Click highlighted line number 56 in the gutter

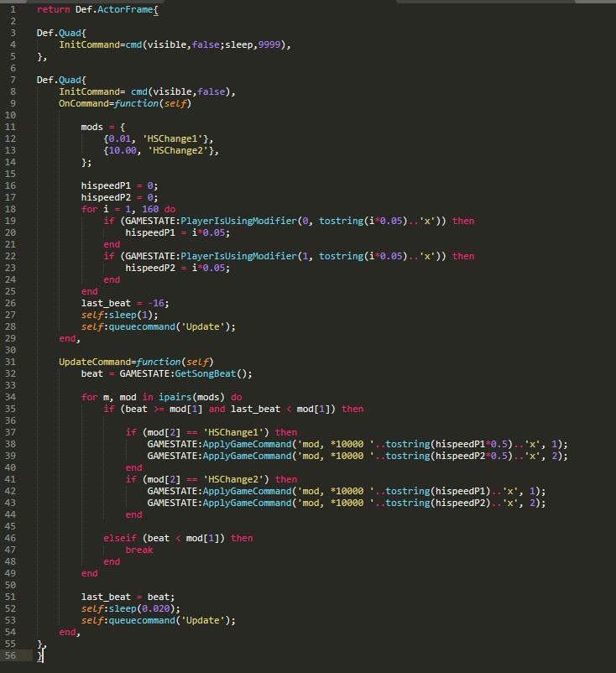(10, 655)
